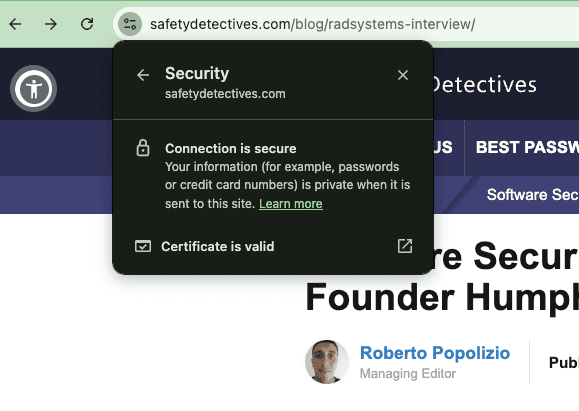Open Certificate is valid details
The image size is (579, 411).
tap(273, 246)
